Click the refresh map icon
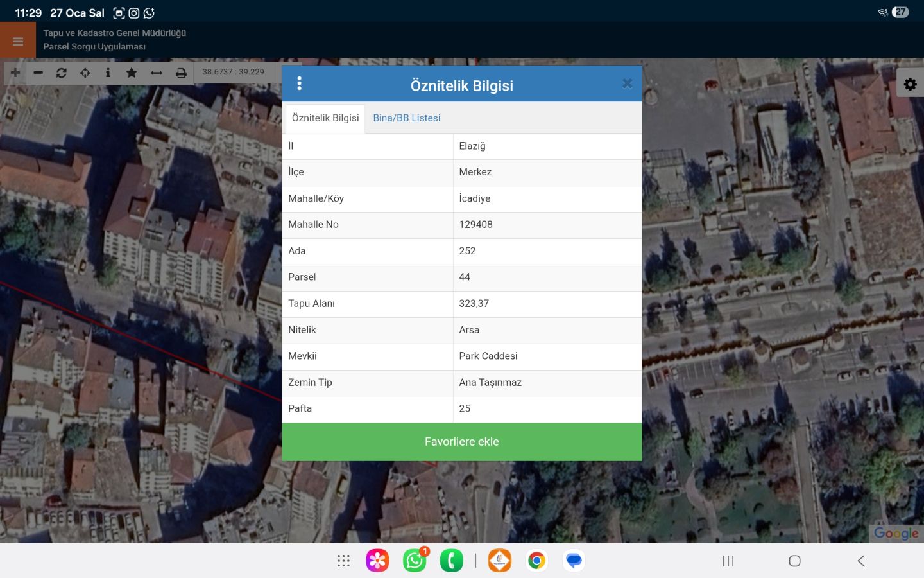The width and height of the screenshot is (924, 578). [62, 73]
